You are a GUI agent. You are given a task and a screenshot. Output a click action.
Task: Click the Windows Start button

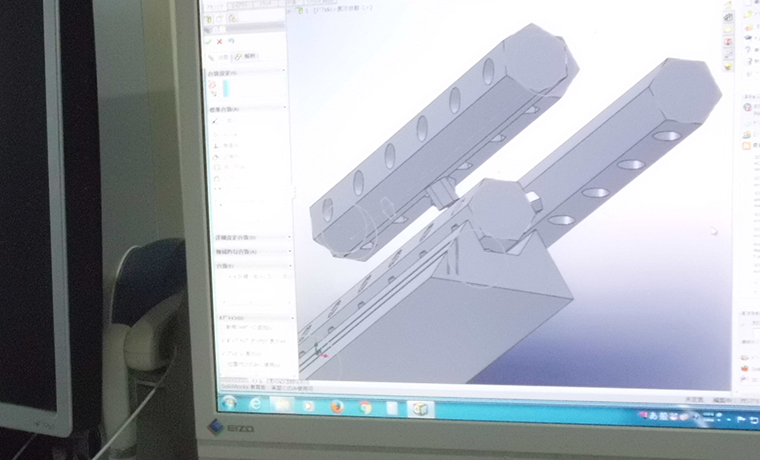tap(228, 403)
